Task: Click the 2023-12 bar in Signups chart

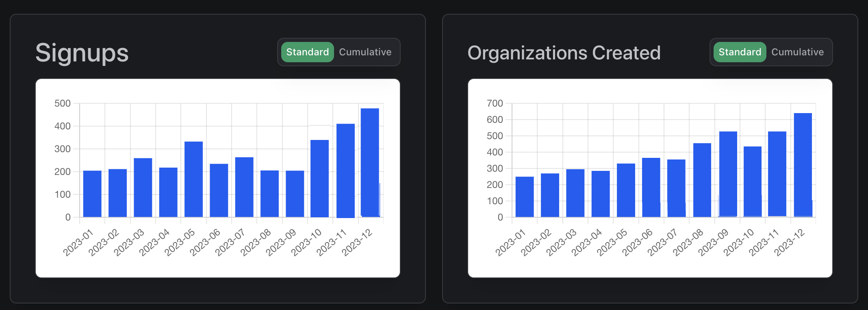Action: tap(370, 162)
